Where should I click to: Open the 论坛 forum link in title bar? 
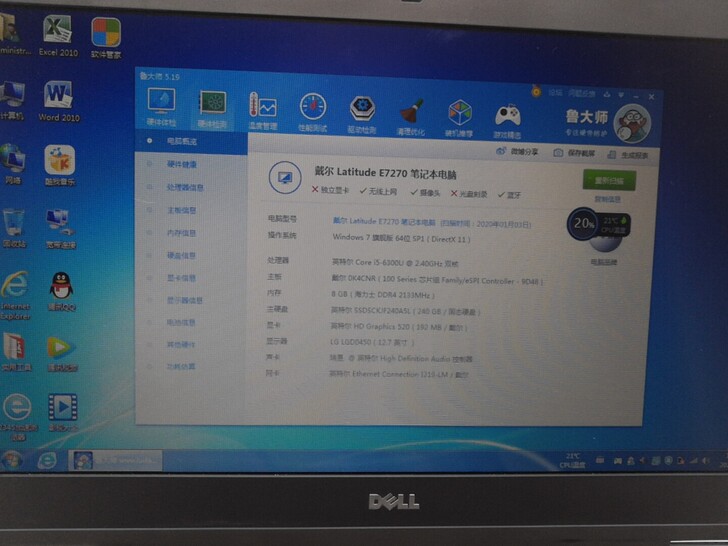point(555,93)
